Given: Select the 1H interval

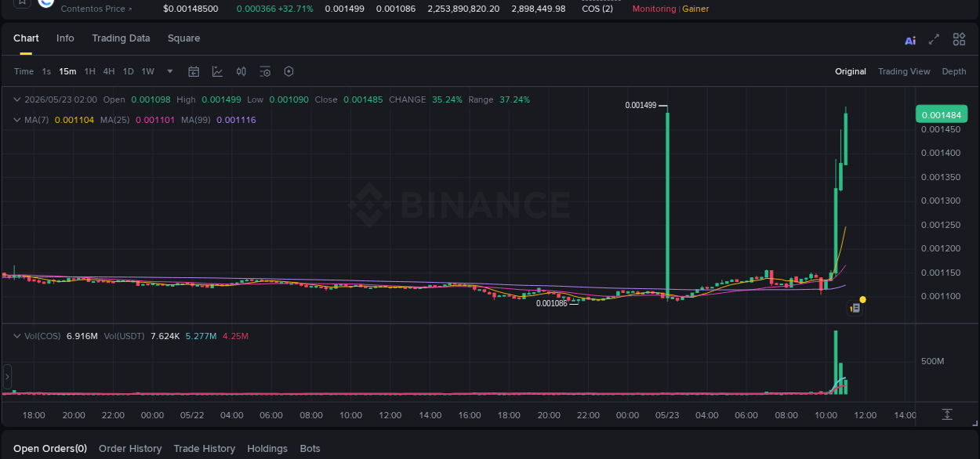Looking at the screenshot, I should tap(90, 71).
